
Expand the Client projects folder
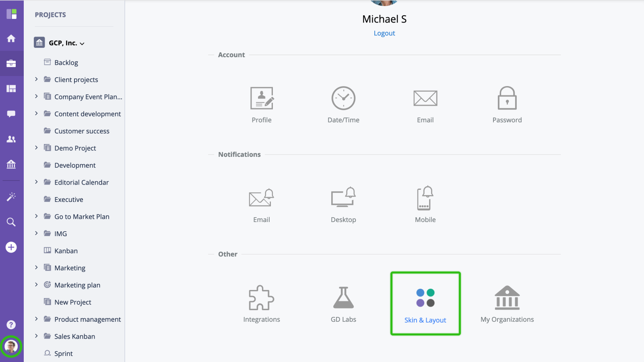pyautogui.click(x=36, y=79)
